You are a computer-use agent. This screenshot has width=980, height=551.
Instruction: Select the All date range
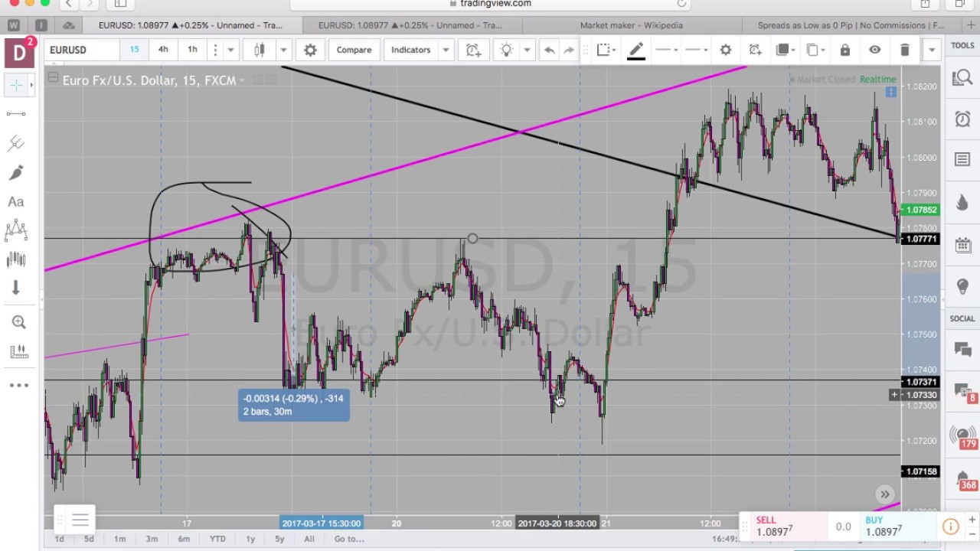click(x=309, y=539)
